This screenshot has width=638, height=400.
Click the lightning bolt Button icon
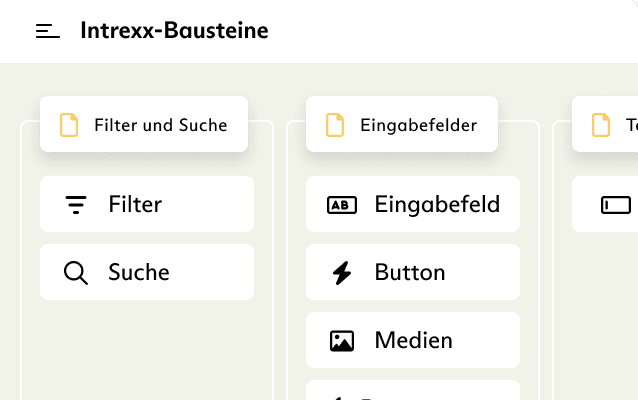click(342, 273)
